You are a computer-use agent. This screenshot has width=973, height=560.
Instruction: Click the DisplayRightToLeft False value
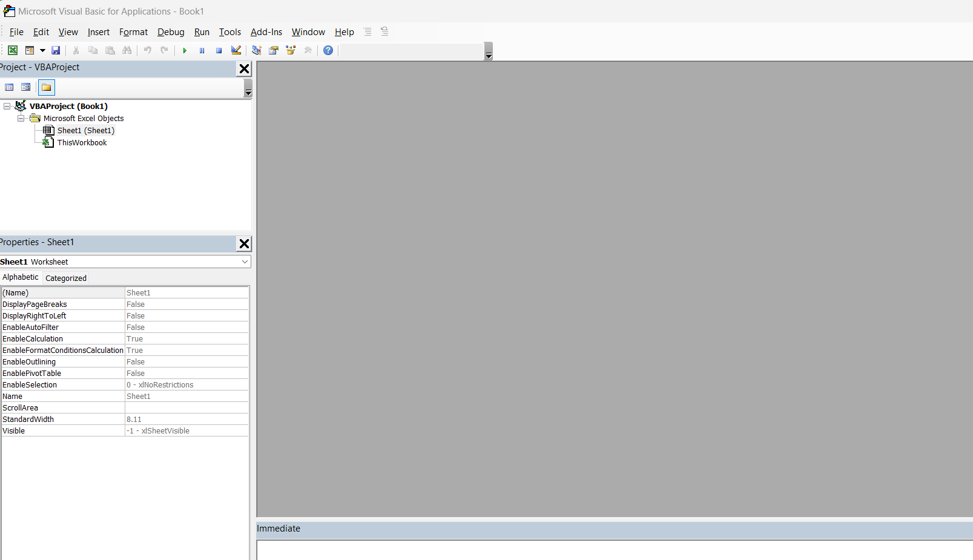186,316
